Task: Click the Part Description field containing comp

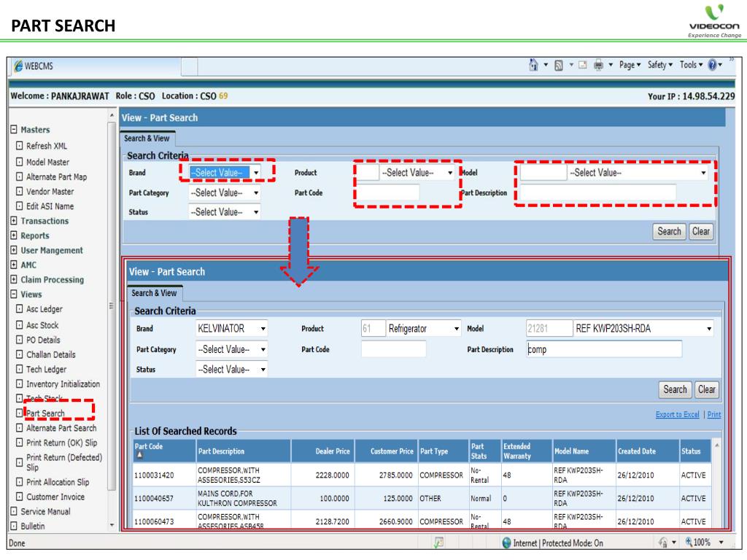Action: coord(604,349)
